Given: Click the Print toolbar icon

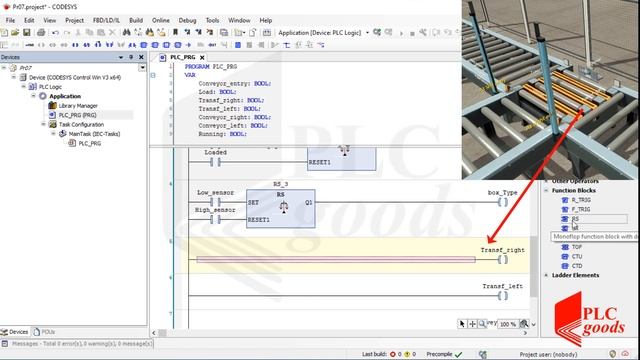Looking at the screenshot, I should 41,33.
